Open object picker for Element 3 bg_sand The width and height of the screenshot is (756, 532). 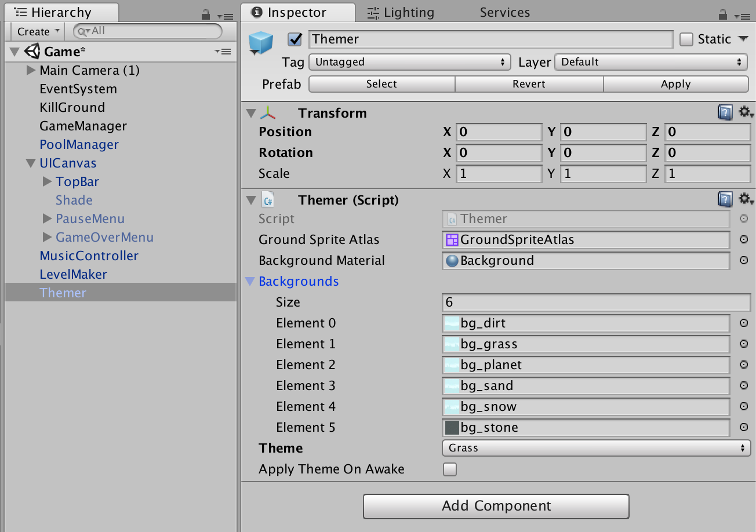pyautogui.click(x=744, y=386)
